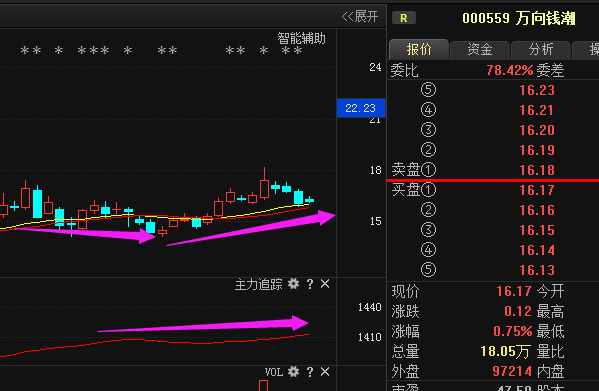
Task: Click the circled 5 sell-level icon
Action: 428,90
